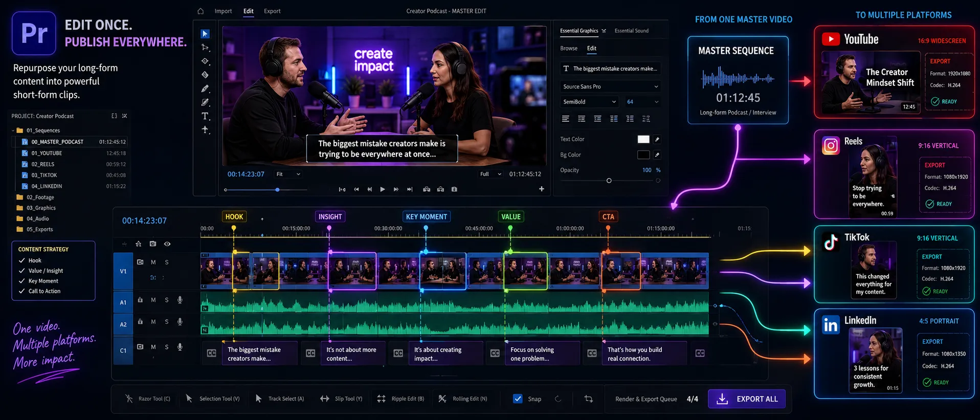
Task: Play the Program Monitor video
Action: [x=383, y=189]
